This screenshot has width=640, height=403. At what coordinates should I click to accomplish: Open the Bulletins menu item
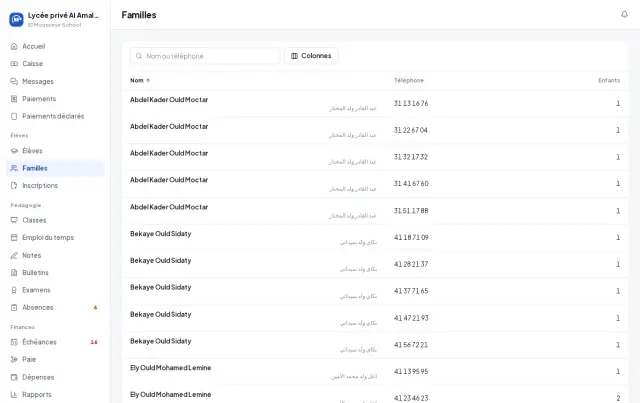55,272
